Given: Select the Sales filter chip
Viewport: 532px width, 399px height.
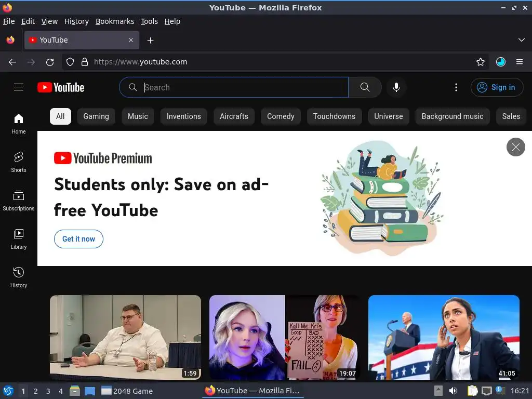Looking at the screenshot, I should [x=511, y=116].
